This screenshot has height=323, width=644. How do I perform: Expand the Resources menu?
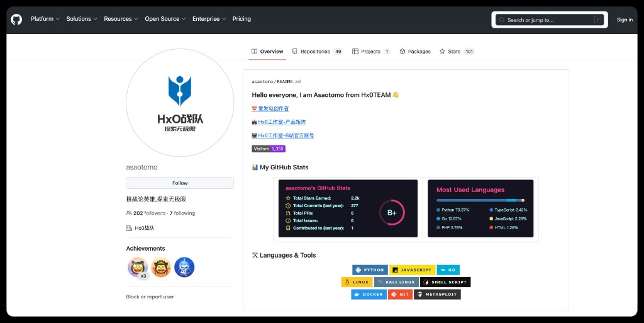coord(121,19)
